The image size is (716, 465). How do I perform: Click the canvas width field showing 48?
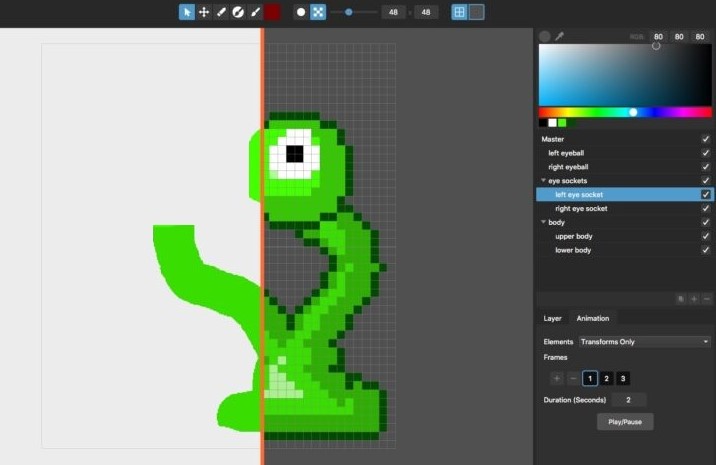tap(393, 12)
